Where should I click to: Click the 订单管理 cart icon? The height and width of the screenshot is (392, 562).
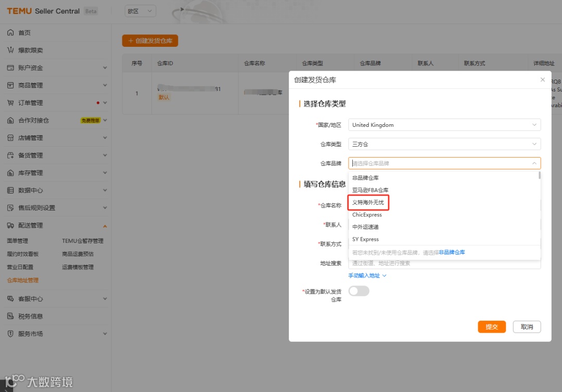pos(10,103)
